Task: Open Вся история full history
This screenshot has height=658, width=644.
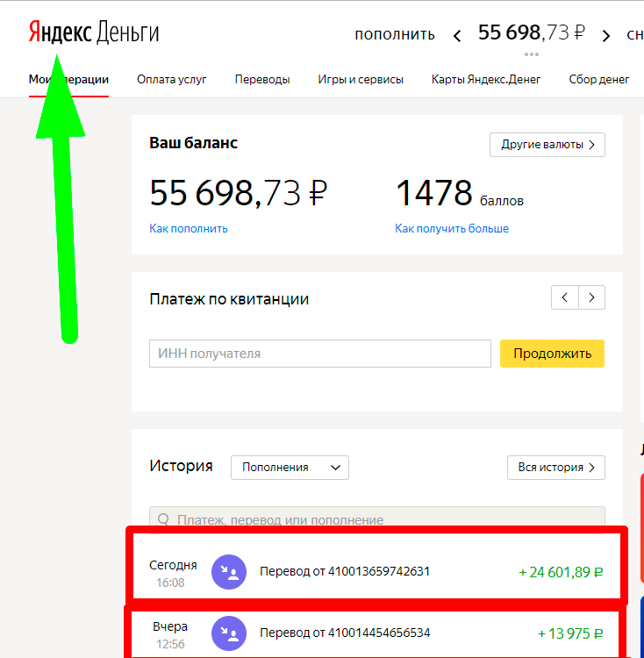Action: coord(556,468)
